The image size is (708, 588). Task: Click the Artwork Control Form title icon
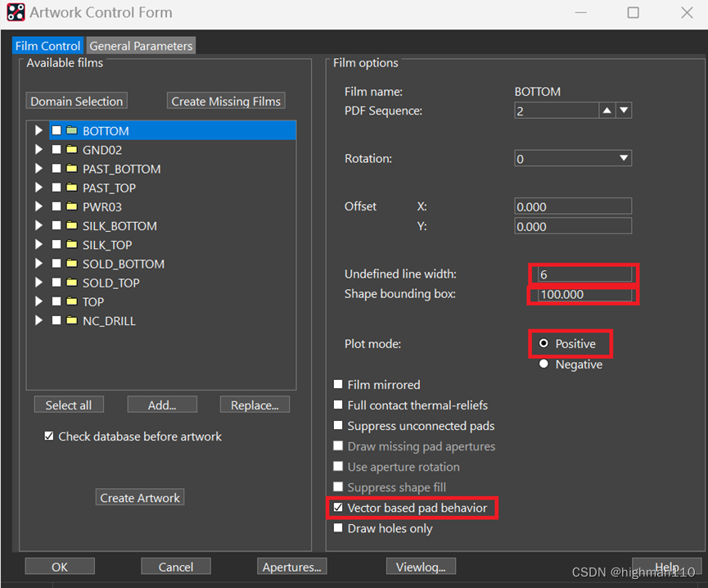coord(16,12)
